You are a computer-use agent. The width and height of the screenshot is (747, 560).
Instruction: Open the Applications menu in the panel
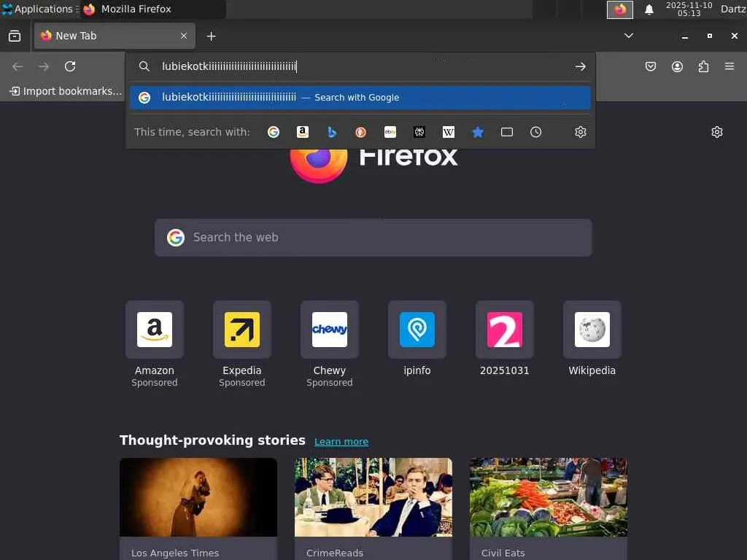(x=39, y=9)
